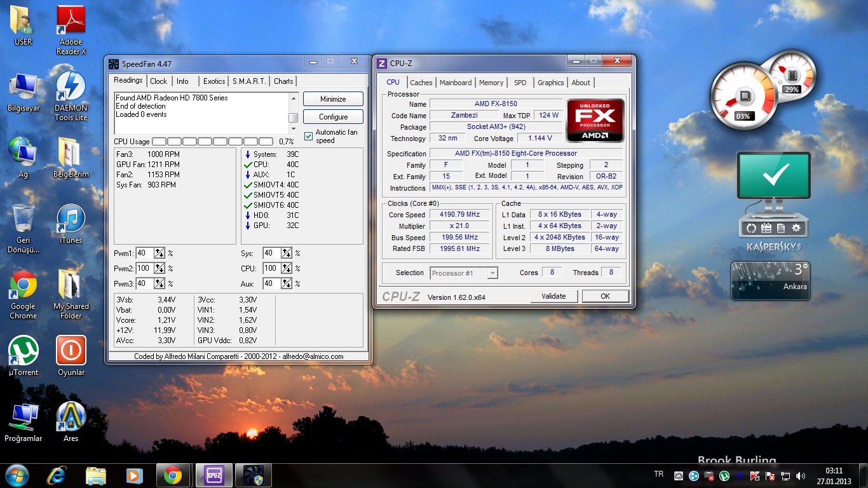The height and width of the screenshot is (488, 868).
Task: Adjust the Pwm2 spinner arrows in SpeedFan
Action: point(159,268)
